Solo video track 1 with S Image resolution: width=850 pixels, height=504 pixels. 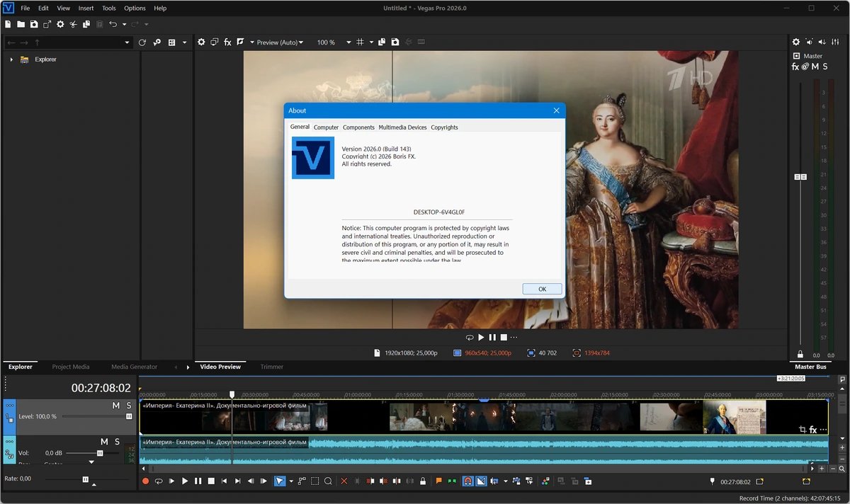(129, 406)
